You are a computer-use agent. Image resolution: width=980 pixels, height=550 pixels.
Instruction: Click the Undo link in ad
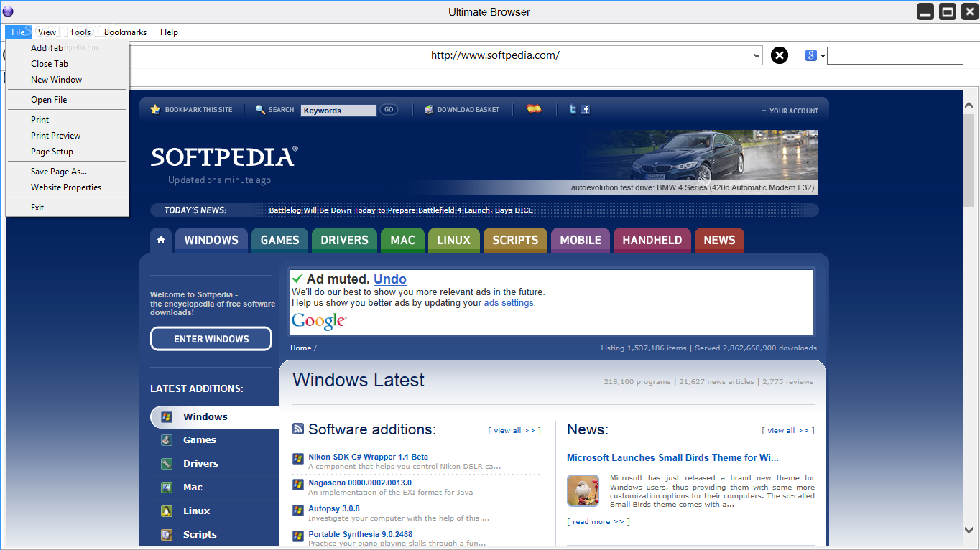tap(390, 279)
